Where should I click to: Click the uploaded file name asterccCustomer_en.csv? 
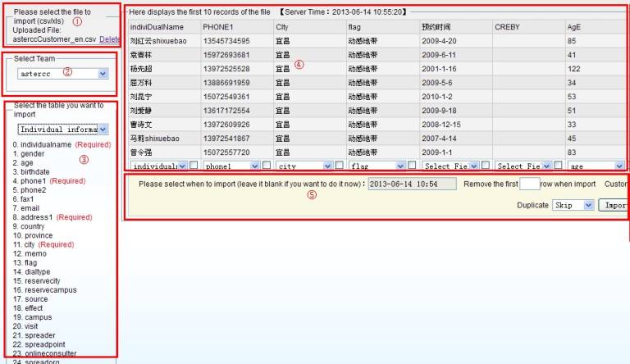[x=54, y=39]
